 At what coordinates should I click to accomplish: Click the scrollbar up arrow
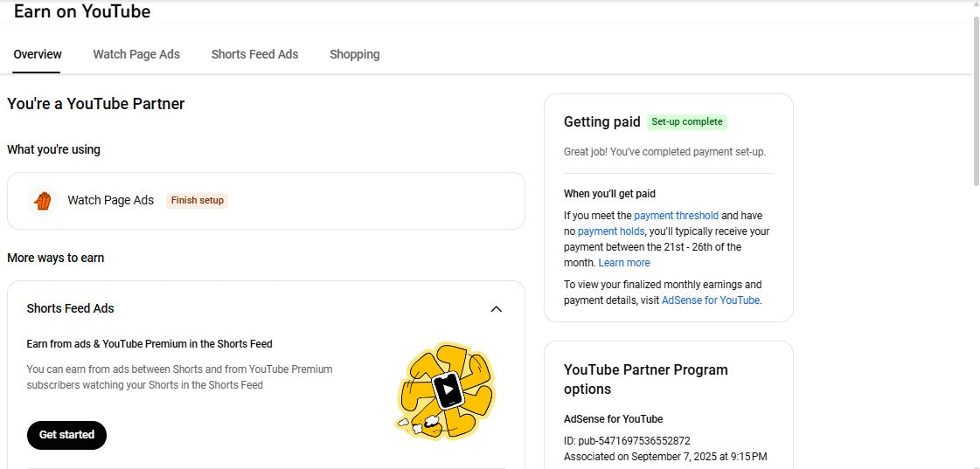[976, 5]
